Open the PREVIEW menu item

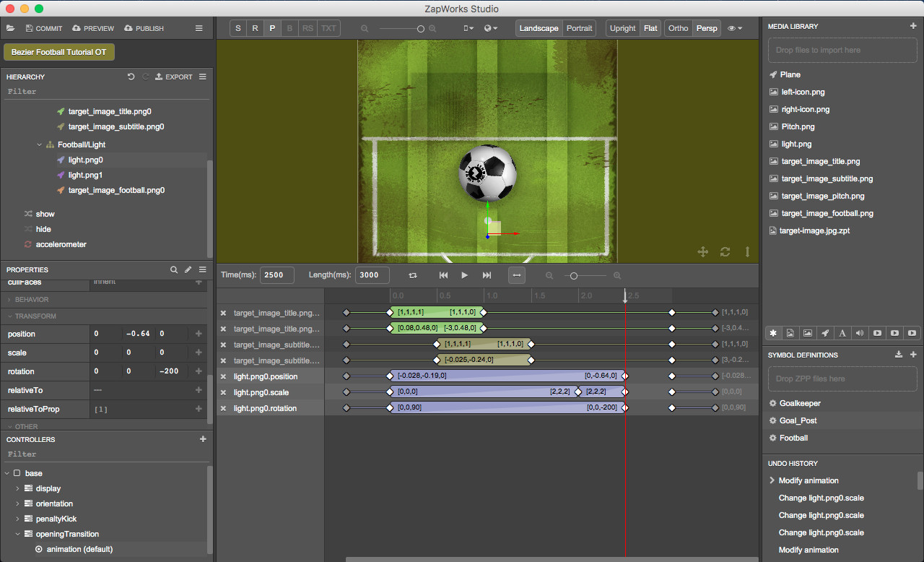[x=92, y=28]
